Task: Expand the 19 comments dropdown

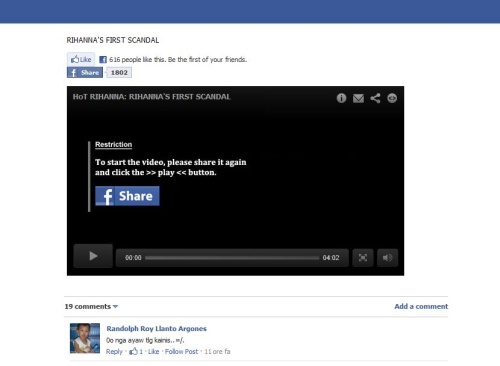Action: 91,306
